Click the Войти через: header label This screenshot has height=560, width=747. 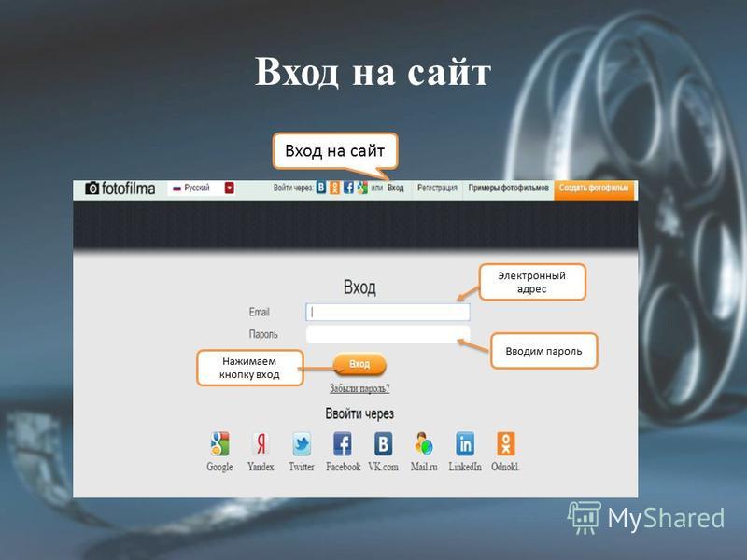tap(293, 189)
